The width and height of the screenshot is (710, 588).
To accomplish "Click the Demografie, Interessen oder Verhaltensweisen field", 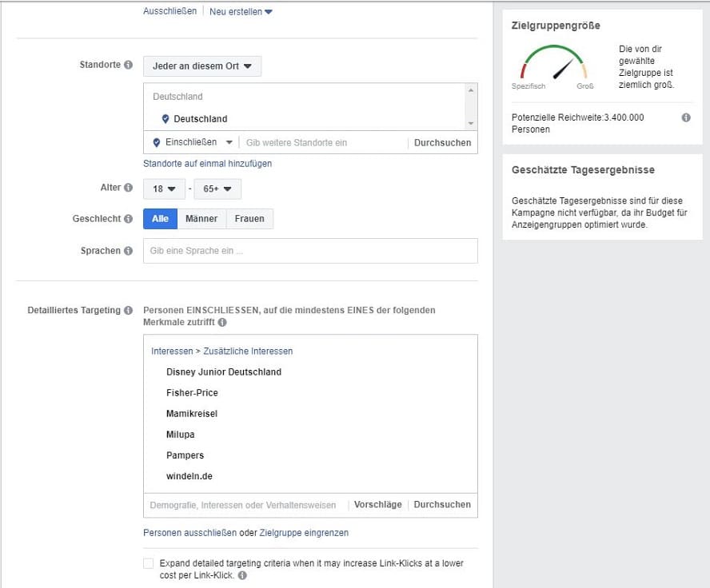I will 245,505.
